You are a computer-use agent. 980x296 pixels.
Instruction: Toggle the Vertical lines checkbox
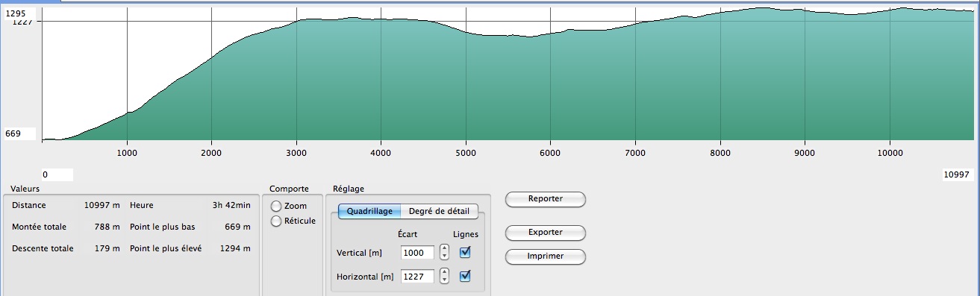[466, 252]
